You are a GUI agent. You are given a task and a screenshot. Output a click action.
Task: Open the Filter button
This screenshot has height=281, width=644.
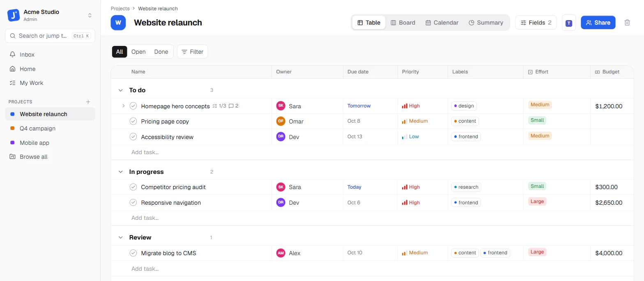tap(193, 52)
